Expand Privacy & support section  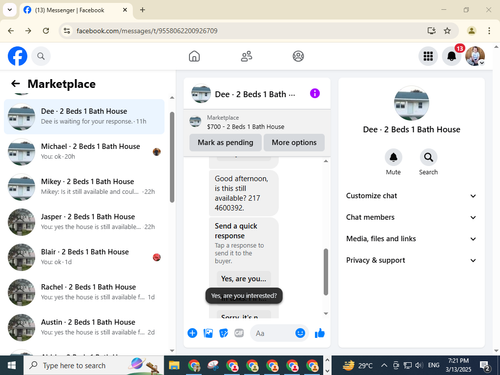coord(411,260)
